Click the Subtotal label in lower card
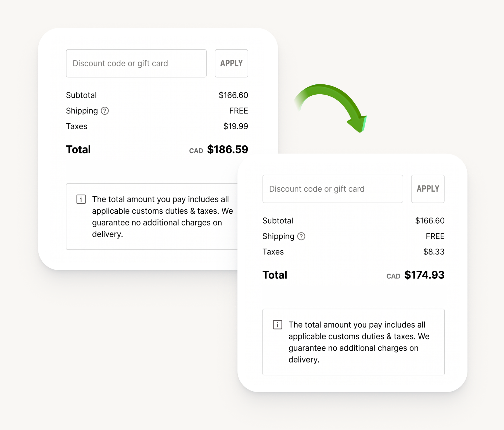 [x=278, y=221]
